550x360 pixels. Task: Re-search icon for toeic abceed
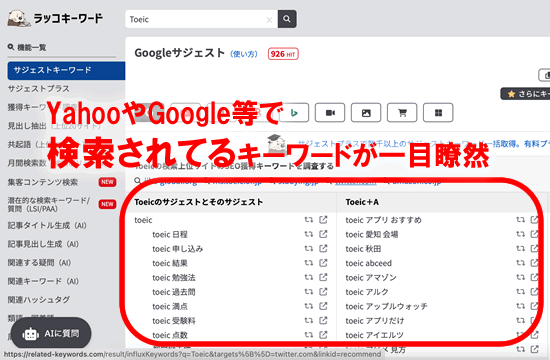point(521,263)
